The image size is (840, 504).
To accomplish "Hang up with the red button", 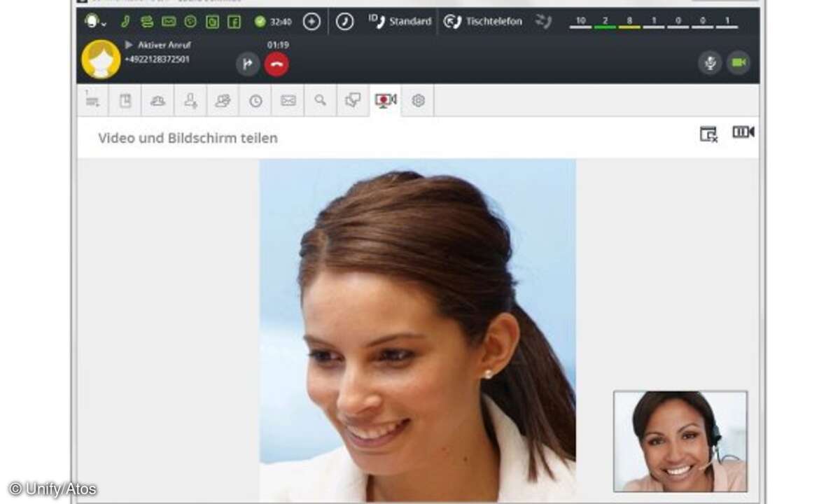I will pyautogui.click(x=277, y=64).
